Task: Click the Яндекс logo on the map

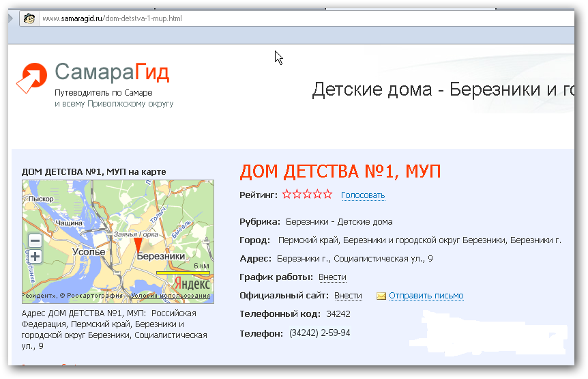Action: click(x=192, y=283)
